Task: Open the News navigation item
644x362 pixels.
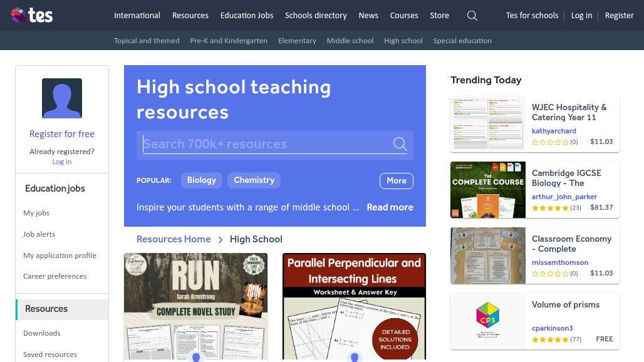Action: [368, 16]
